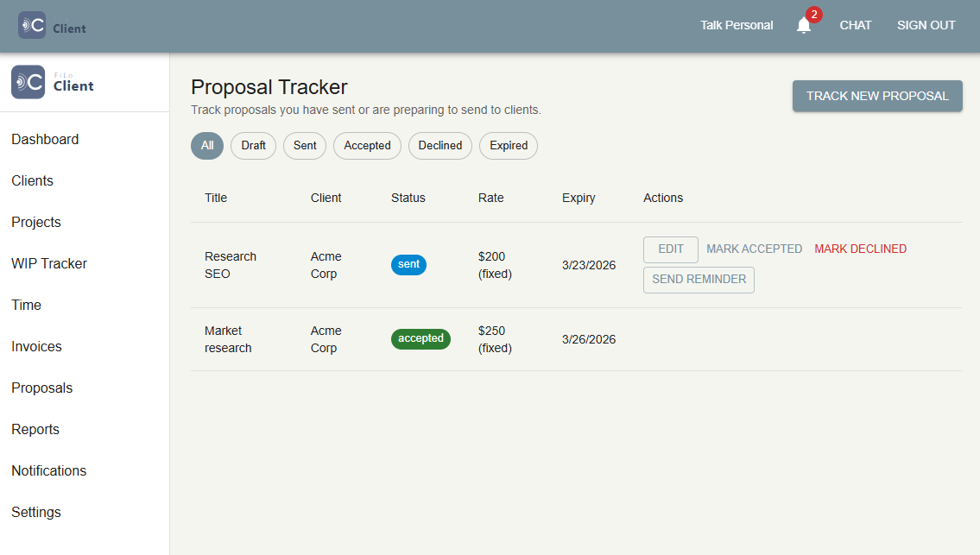Screen dimensions: 980x555
Task: Open notifications via the bell icon
Action: coord(804,24)
